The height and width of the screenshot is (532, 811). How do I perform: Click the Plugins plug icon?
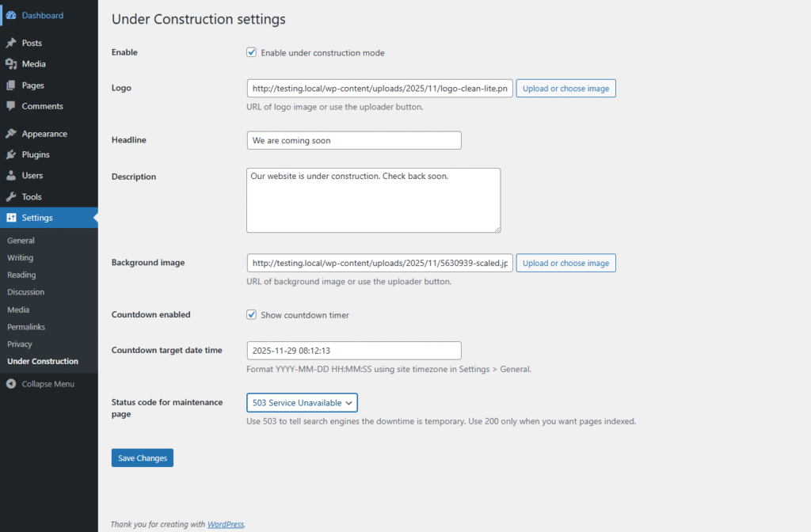(10, 154)
